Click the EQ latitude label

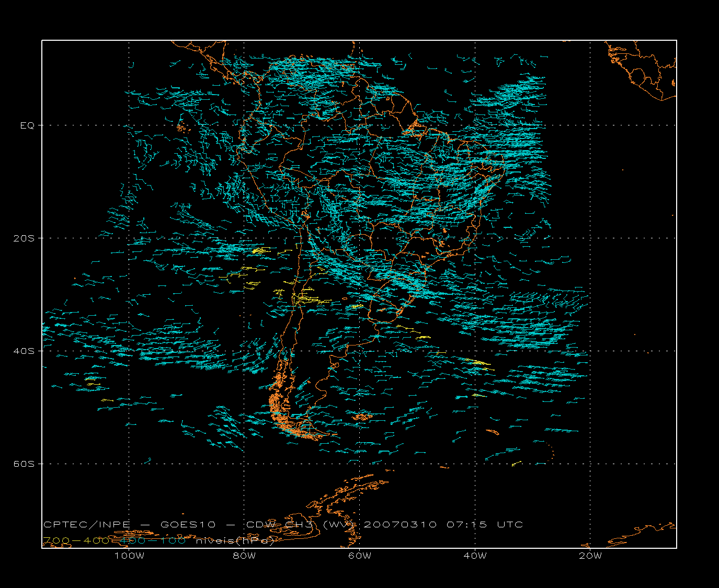pyautogui.click(x=27, y=125)
